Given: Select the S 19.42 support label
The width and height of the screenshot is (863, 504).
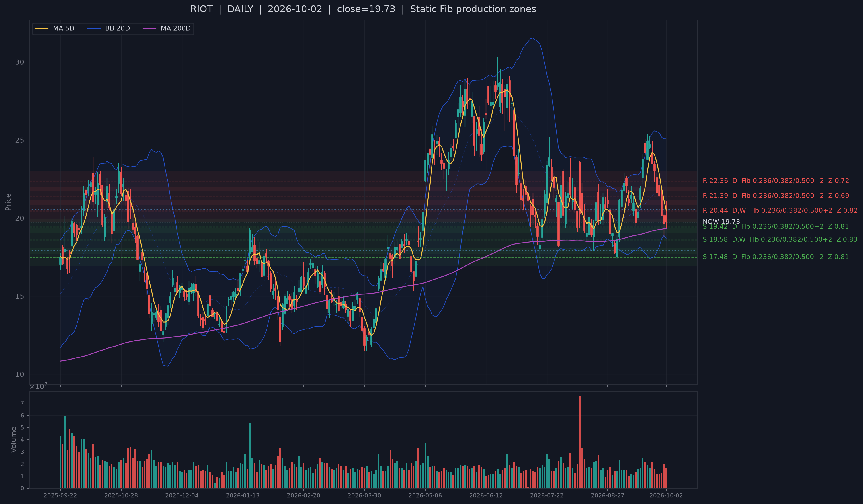Looking at the screenshot, I should click(776, 226).
